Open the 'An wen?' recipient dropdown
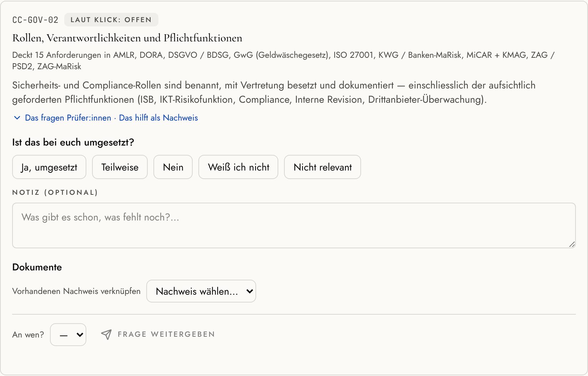This screenshot has height=376, width=588. pos(68,335)
